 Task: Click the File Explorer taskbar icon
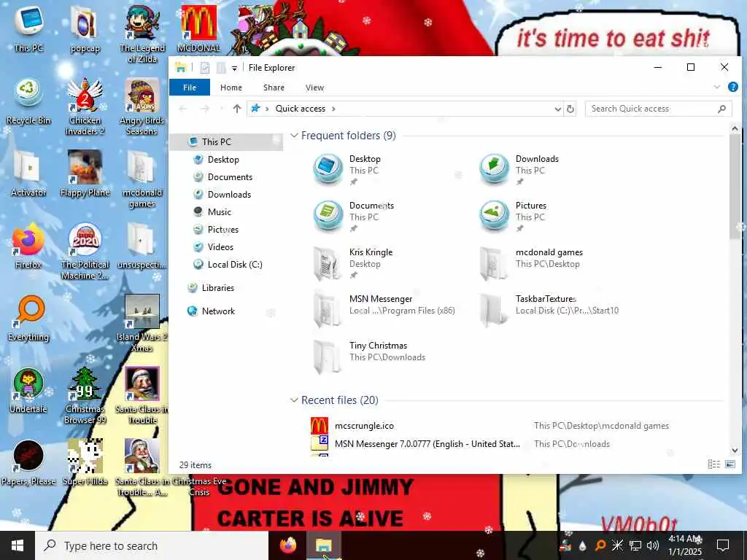coord(323,545)
